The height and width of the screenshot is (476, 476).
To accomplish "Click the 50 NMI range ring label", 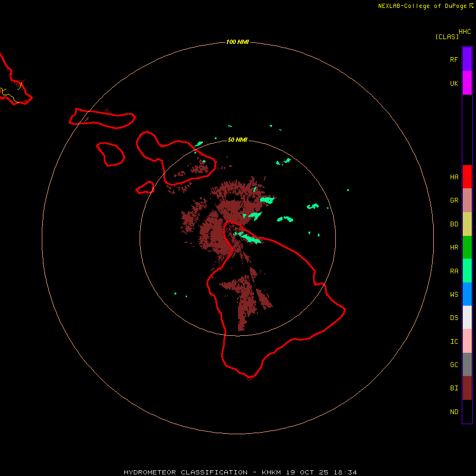I will pyautogui.click(x=237, y=140).
